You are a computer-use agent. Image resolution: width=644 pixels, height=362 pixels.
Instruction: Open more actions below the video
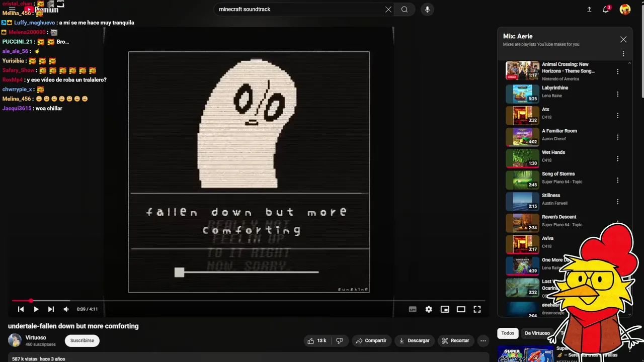point(483,340)
